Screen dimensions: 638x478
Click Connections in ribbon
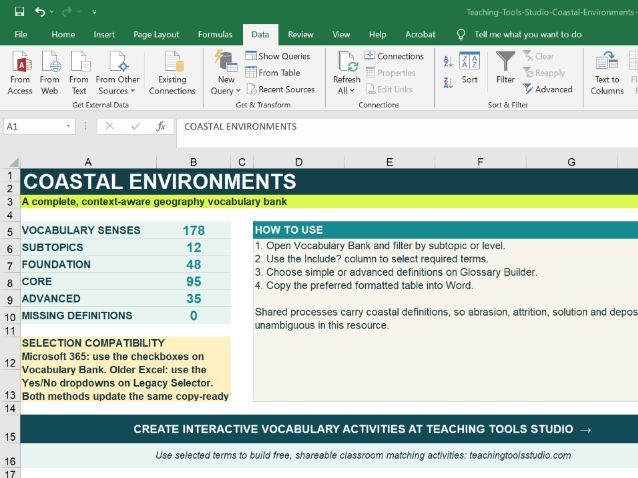pos(394,56)
